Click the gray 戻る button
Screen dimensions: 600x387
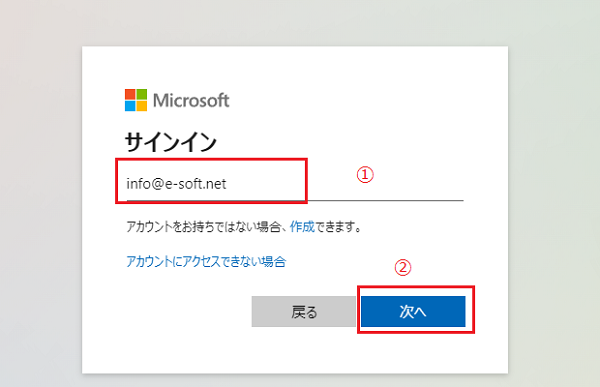pos(304,312)
